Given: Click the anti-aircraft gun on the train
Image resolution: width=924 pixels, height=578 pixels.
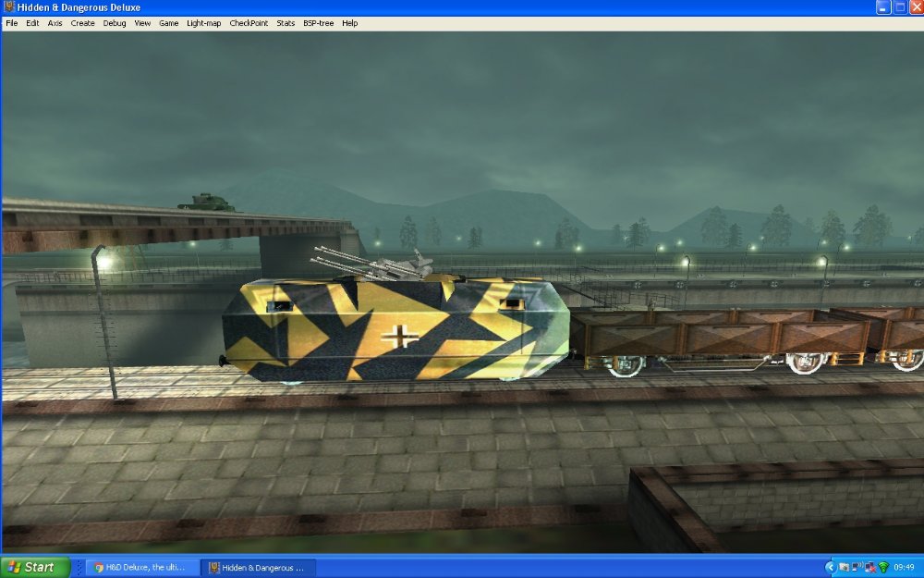Looking at the screenshot, I should coord(372,263).
